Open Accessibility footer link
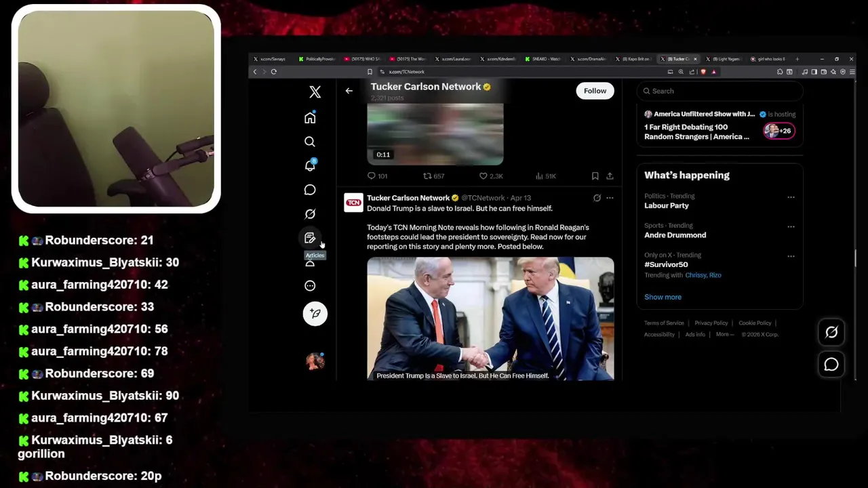This screenshot has height=488, width=868. [x=659, y=334]
